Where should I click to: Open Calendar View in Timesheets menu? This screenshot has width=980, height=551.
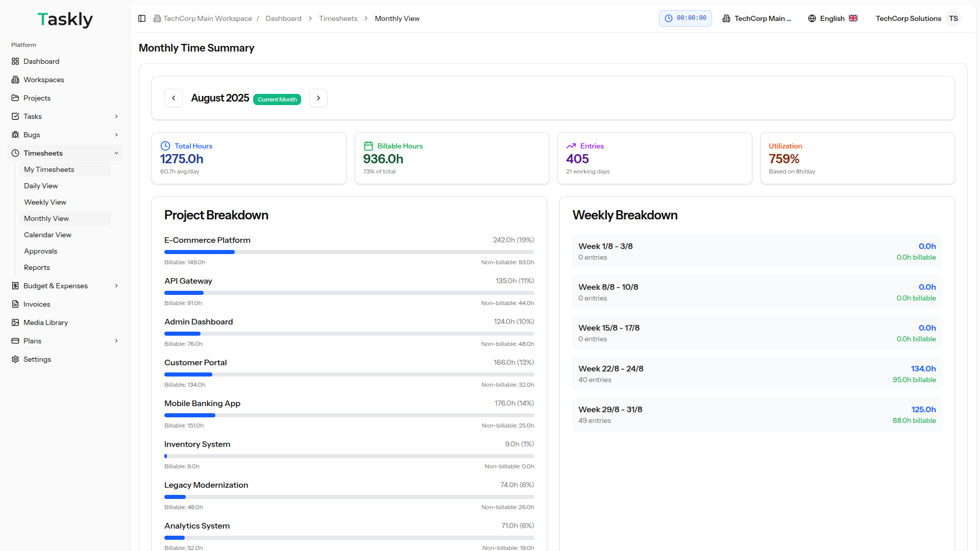pyautogui.click(x=47, y=235)
